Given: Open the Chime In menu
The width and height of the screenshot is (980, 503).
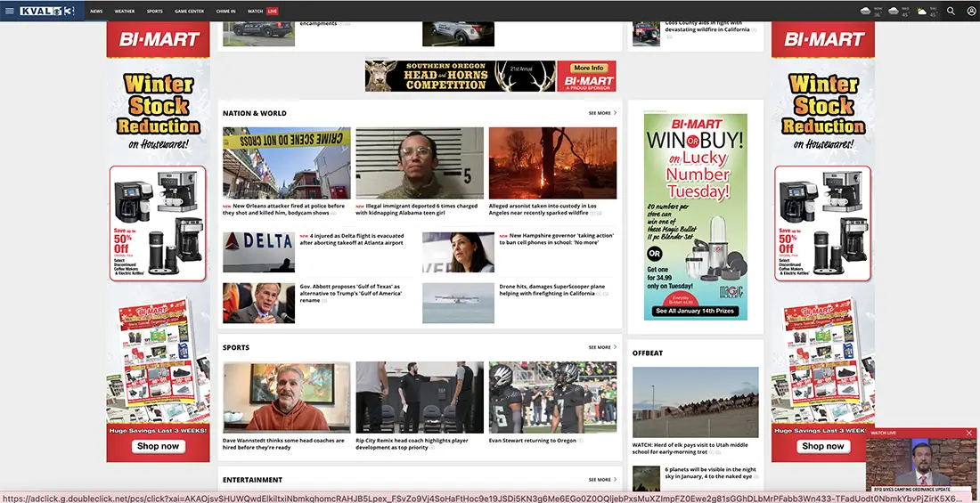Looking at the screenshot, I should [225, 12].
